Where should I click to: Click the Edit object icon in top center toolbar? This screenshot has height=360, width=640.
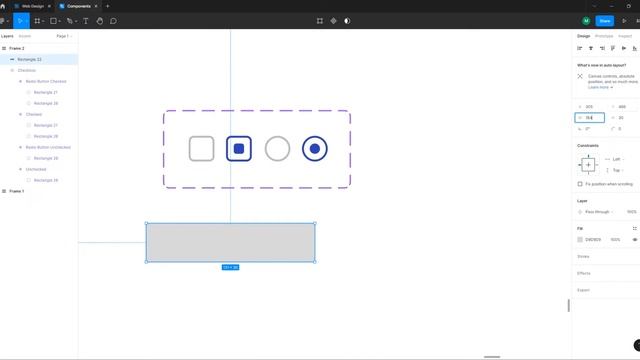tap(320, 21)
